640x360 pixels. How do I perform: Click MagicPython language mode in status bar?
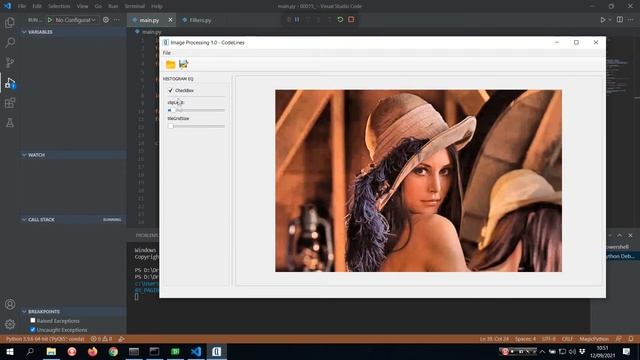[594, 339]
